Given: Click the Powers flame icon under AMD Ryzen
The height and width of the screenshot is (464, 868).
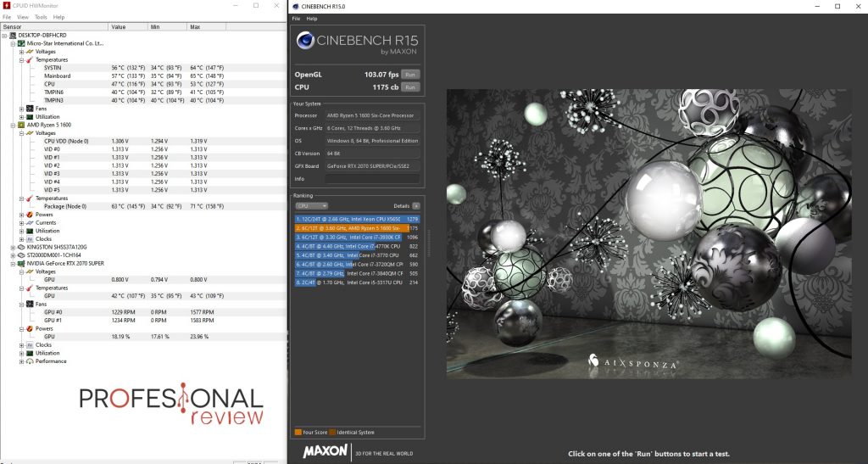Looking at the screenshot, I should click(x=30, y=215).
